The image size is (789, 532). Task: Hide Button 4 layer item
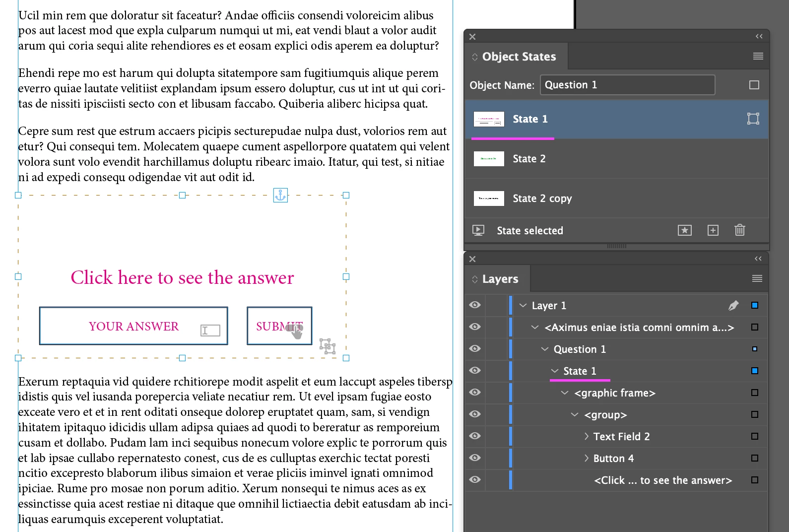(x=475, y=458)
